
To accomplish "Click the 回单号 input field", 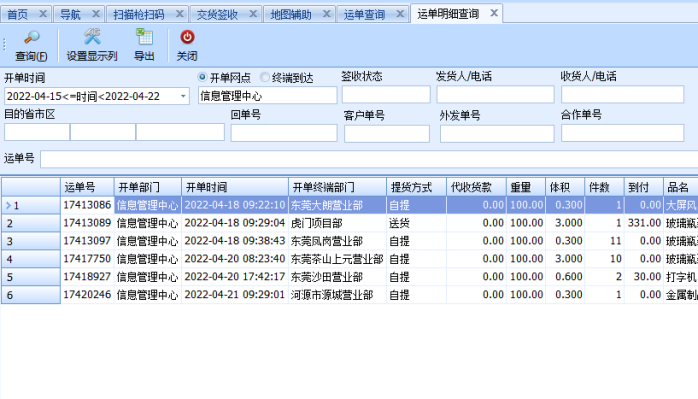I will (284, 133).
